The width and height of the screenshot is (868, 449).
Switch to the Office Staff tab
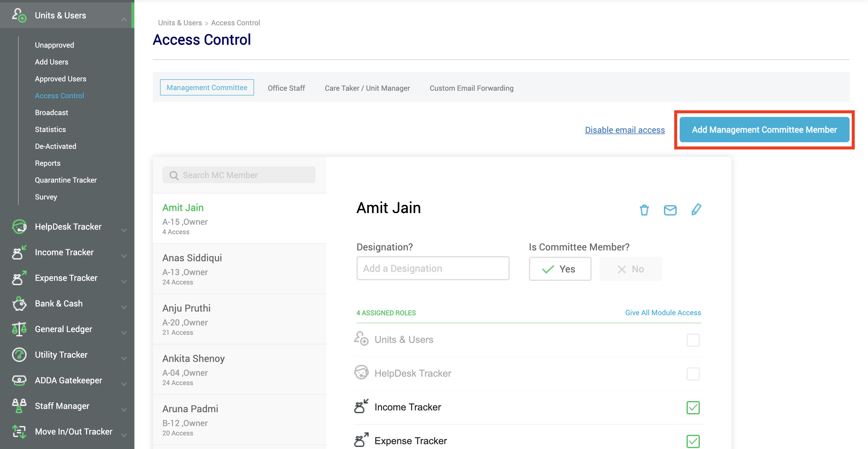click(x=286, y=88)
